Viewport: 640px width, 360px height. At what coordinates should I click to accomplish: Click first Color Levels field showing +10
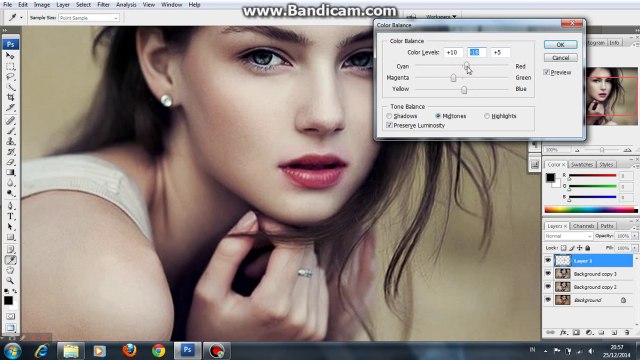pos(453,52)
